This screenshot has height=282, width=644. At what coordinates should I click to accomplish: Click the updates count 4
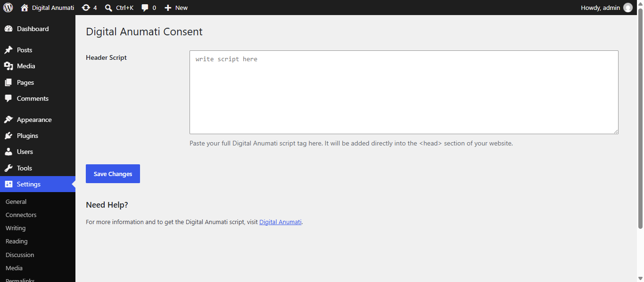95,8
